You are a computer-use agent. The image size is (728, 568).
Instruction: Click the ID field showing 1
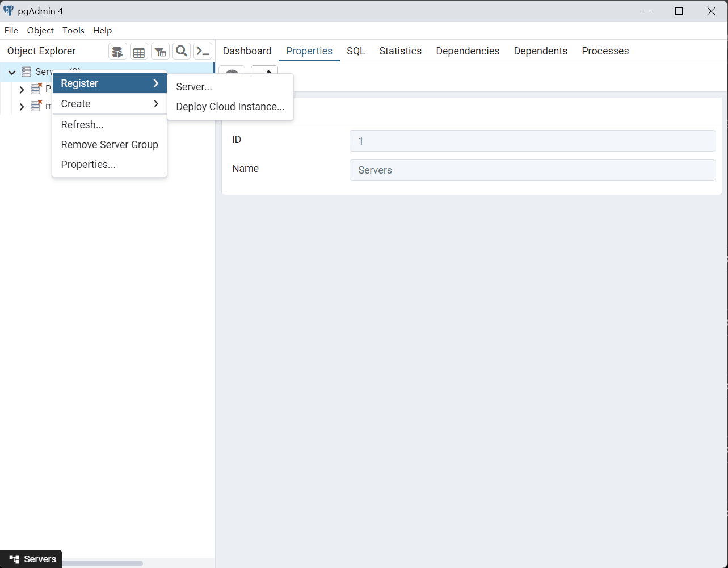pyautogui.click(x=533, y=141)
